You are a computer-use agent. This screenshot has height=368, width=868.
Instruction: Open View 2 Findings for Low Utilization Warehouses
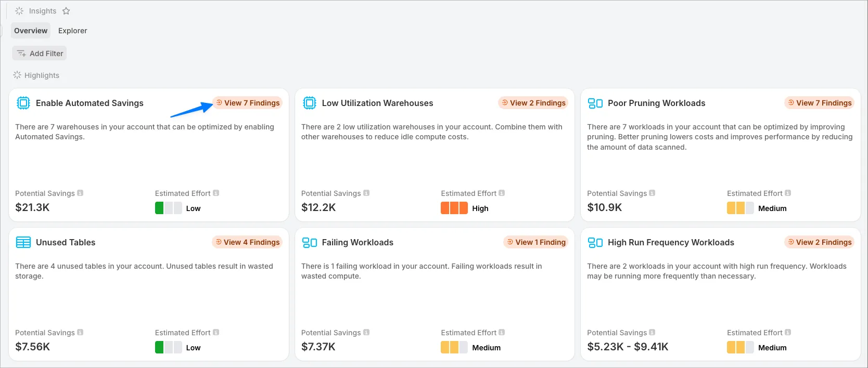coord(533,103)
